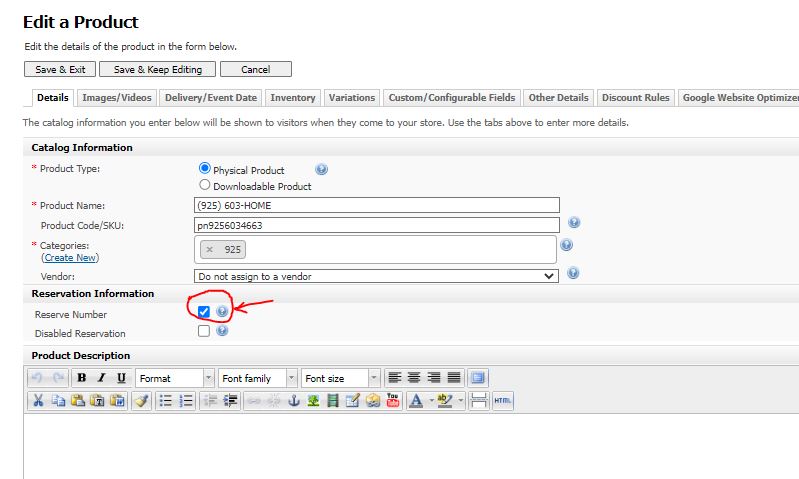
Task: Insert a numbered list
Action: coord(186,401)
